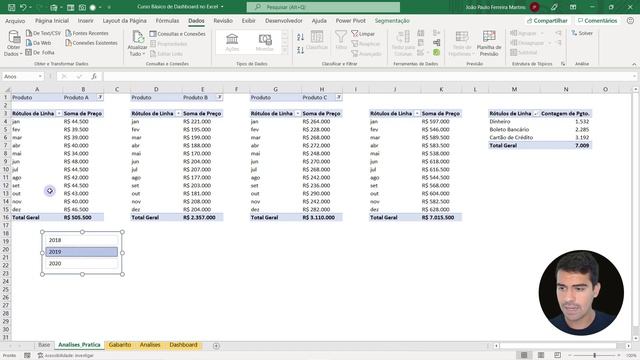640x360 pixels.
Task: Expand Estrutura de Tópicos dialog launcher
Action: (563, 64)
